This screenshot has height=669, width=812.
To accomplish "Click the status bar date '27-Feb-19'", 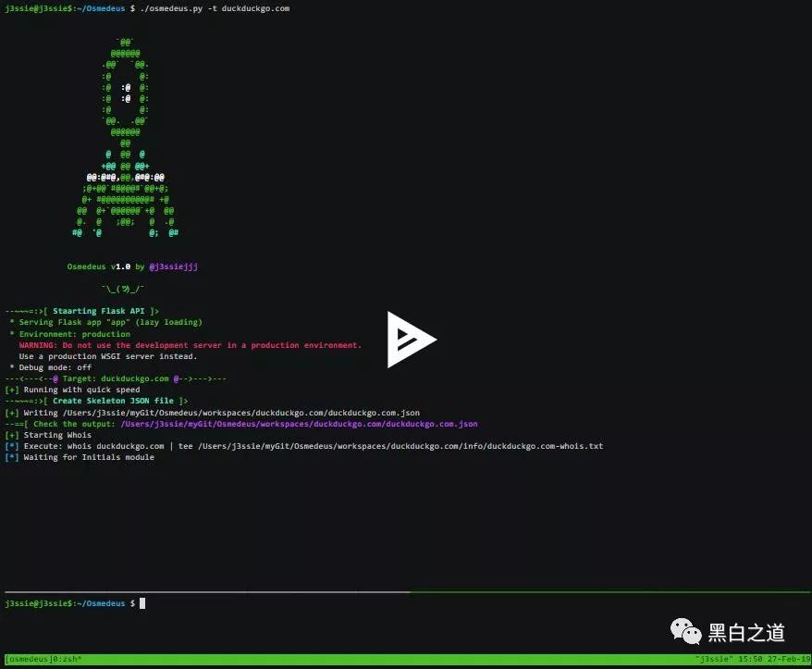I will click(789, 659).
